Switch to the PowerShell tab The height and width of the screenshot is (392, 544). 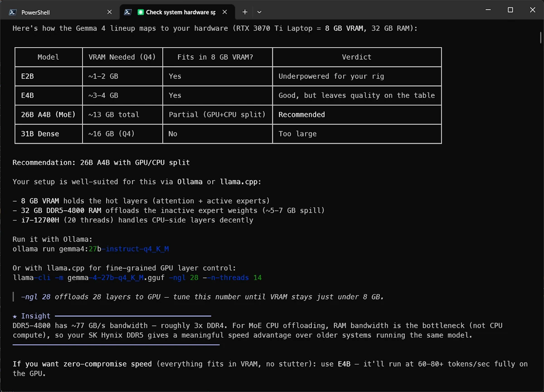point(61,12)
